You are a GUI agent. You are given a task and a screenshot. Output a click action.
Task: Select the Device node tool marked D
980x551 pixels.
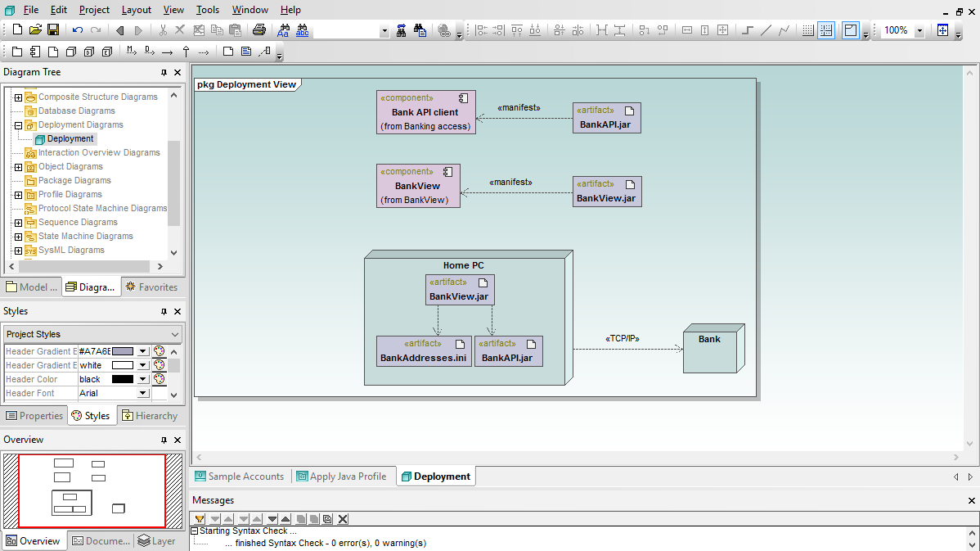[x=89, y=52]
